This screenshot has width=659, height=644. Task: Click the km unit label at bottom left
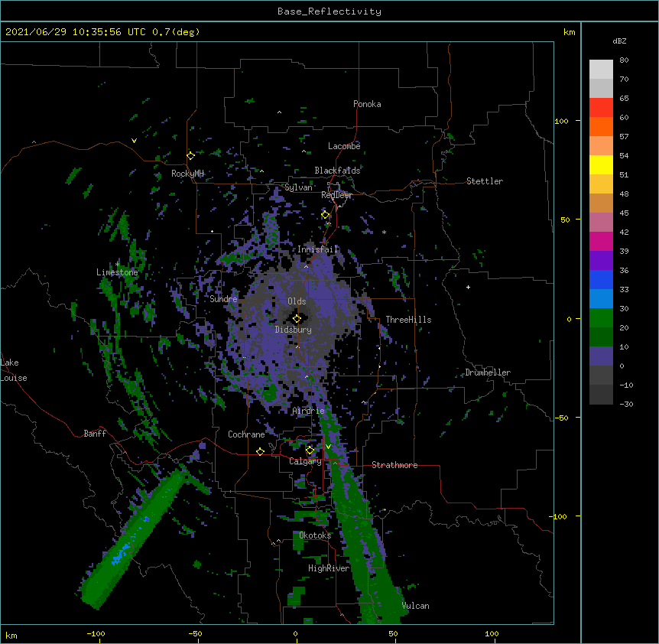tap(11, 636)
